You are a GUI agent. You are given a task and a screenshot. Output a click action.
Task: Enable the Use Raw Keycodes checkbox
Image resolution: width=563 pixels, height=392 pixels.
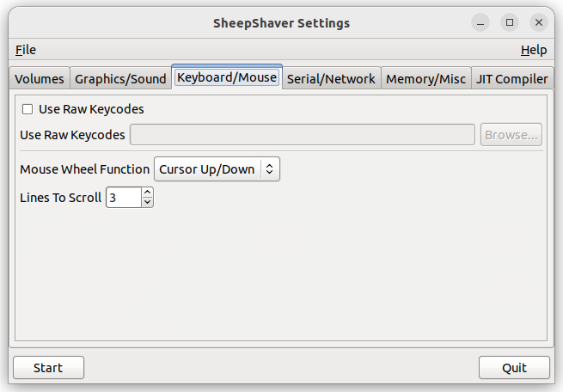click(28, 109)
